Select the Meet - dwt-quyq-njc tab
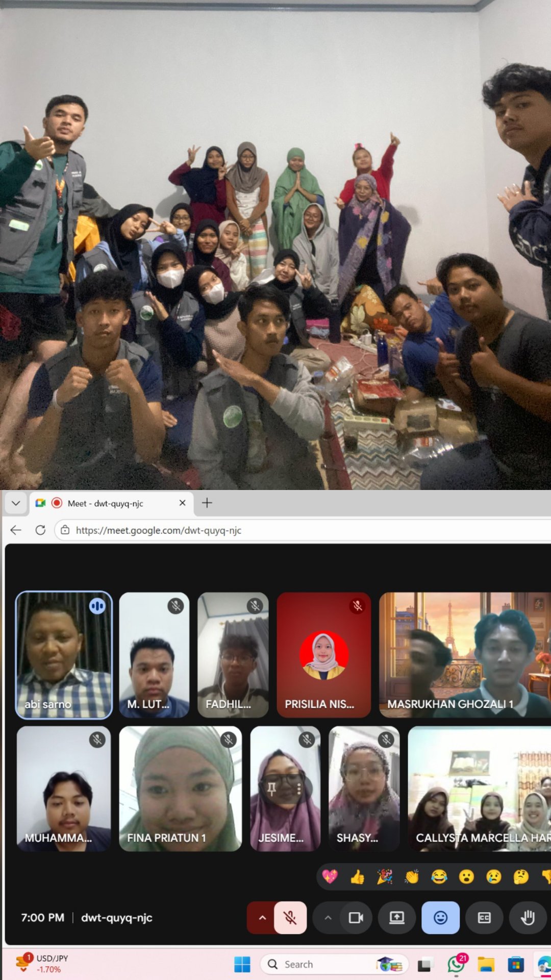The height and width of the screenshot is (980, 551). [106, 503]
